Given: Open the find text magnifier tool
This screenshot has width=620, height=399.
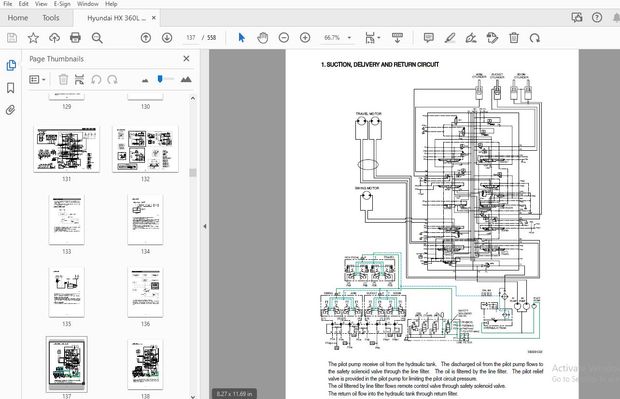Looking at the screenshot, I should coord(97,38).
